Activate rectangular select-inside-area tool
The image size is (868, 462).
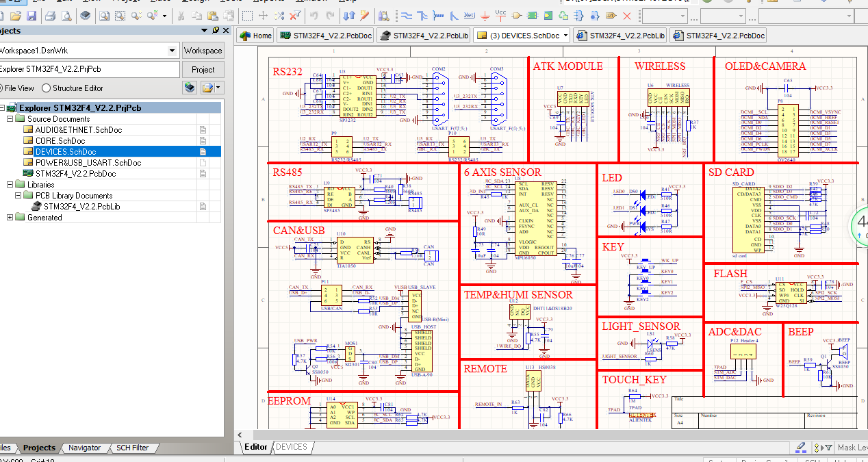point(247,15)
